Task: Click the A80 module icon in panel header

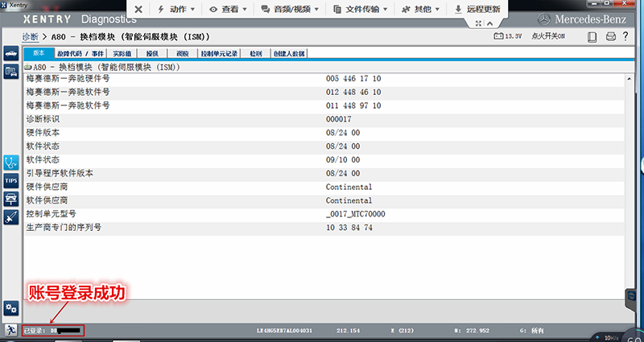Action: [x=28, y=67]
